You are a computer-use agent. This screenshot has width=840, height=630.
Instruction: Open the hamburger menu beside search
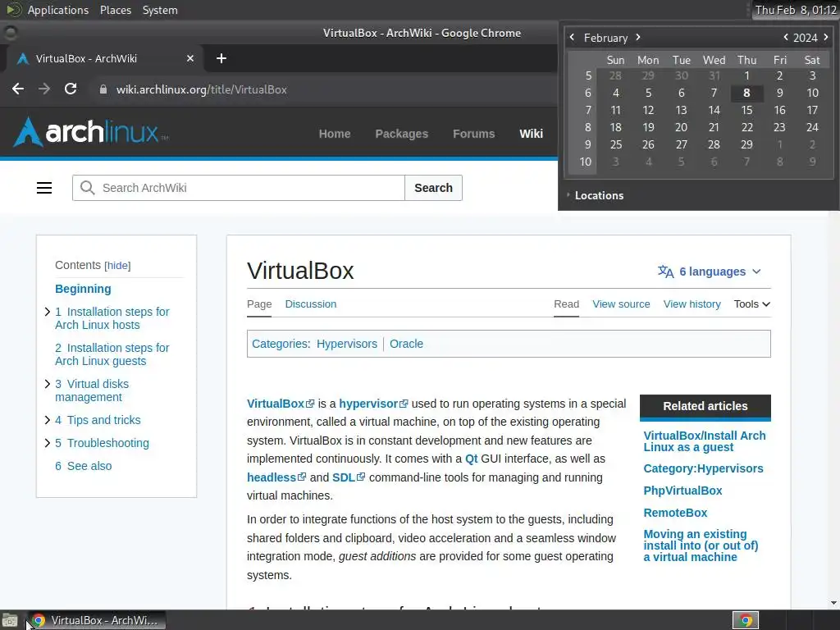(x=44, y=188)
